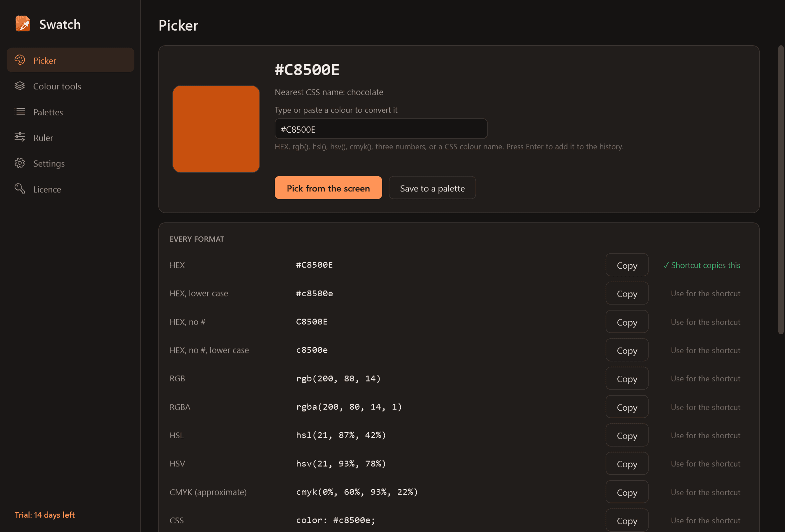Click the Picker palette icon in sidebar
Viewport: 785px width, 532px height.
20,60
